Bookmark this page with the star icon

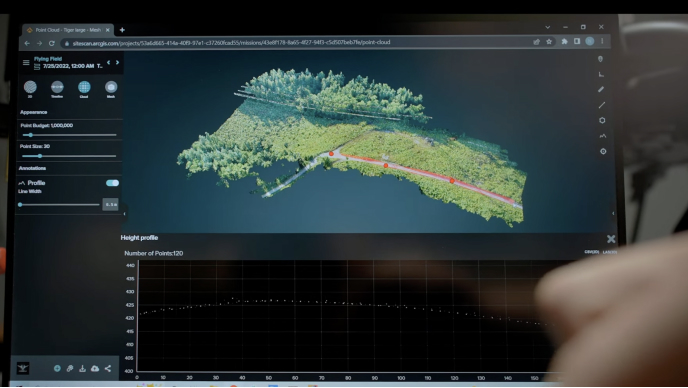click(x=549, y=42)
